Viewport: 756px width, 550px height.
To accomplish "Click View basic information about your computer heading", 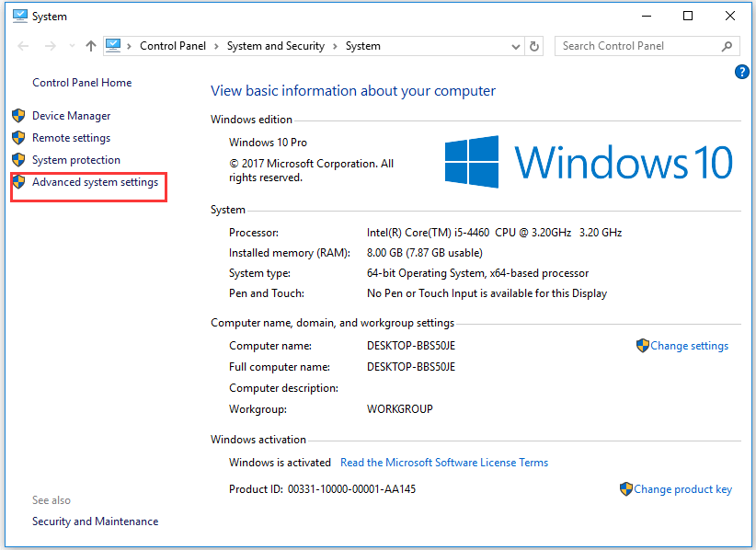I will tap(353, 91).
